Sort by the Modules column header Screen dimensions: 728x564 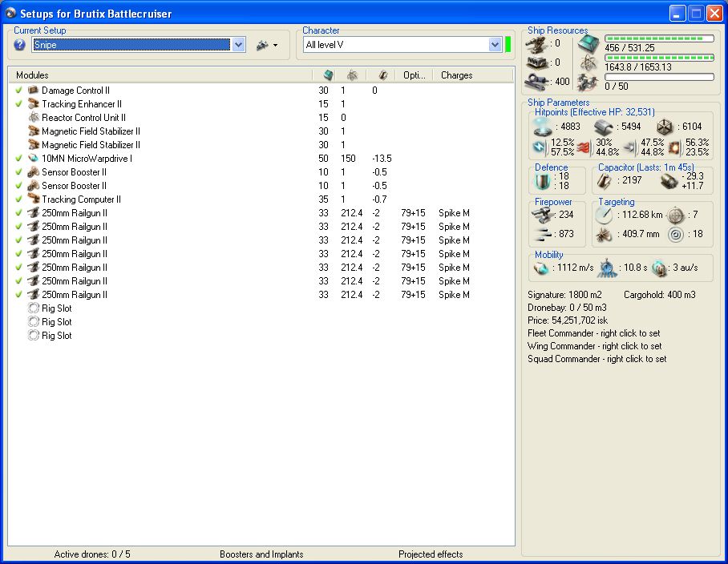click(161, 75)
